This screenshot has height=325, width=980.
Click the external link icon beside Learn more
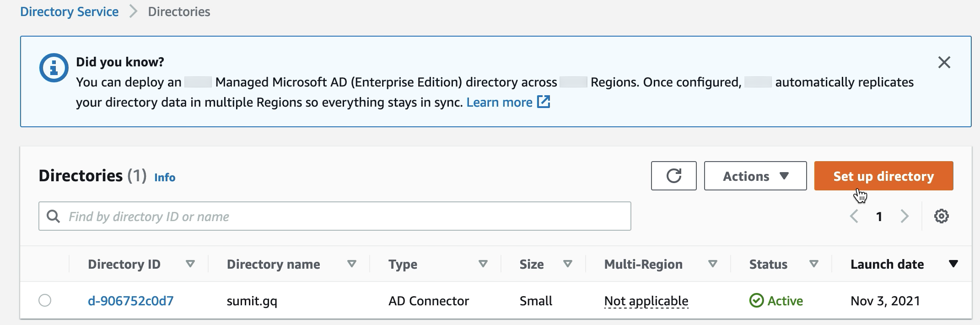pyautogui.click(x=544, y=102)
